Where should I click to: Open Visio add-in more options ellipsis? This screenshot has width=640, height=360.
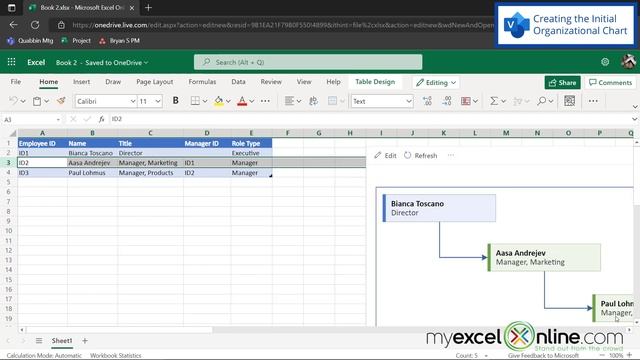[451, 155]
